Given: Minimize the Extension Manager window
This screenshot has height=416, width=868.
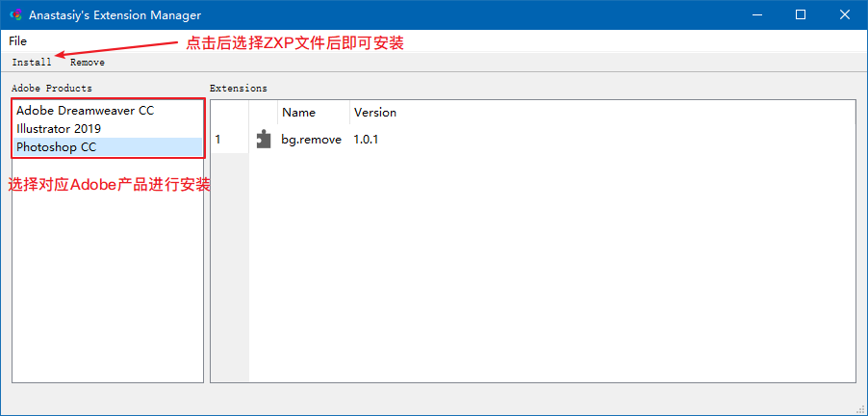Looking at the screenshot, I should pyautogui.click(x=756, y=15).
